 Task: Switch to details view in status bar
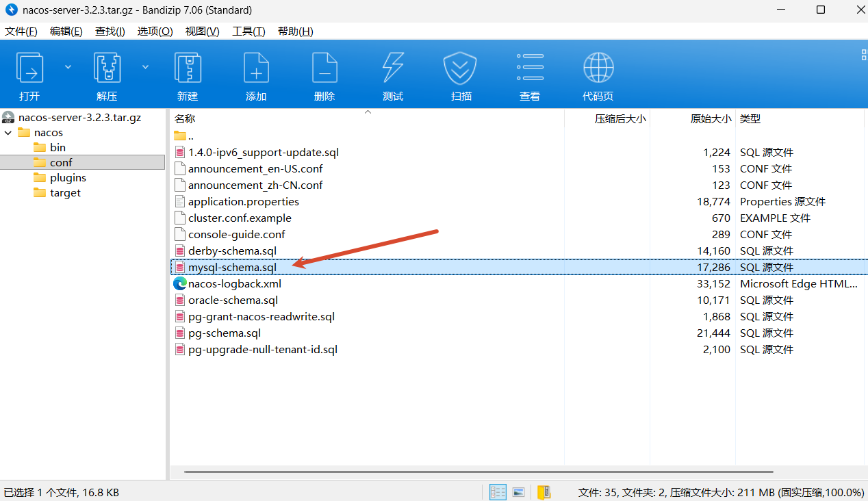tap(498, 492)
